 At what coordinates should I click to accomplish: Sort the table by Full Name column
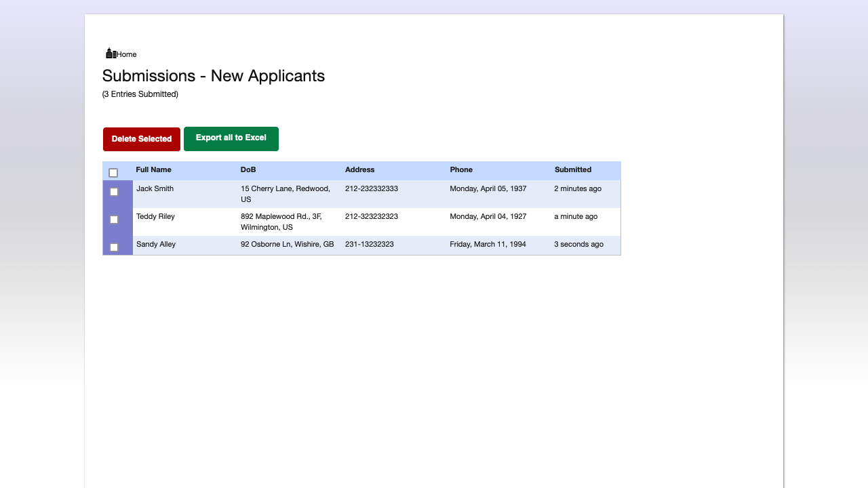153,170
